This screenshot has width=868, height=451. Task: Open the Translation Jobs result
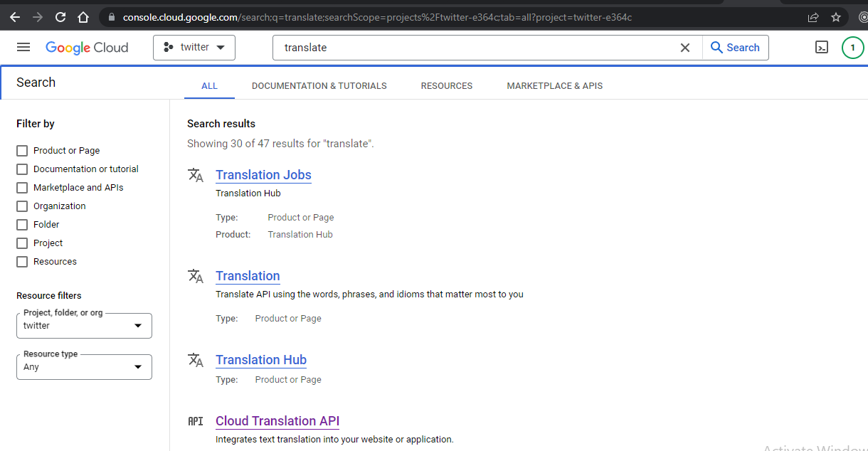(x=263, y=175)
